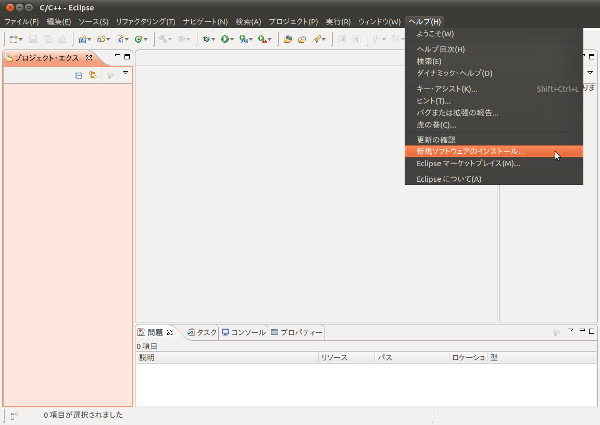Switch to the タスク tab
The width and height of the screenshot is (600, 425).
tap(202, 332)
